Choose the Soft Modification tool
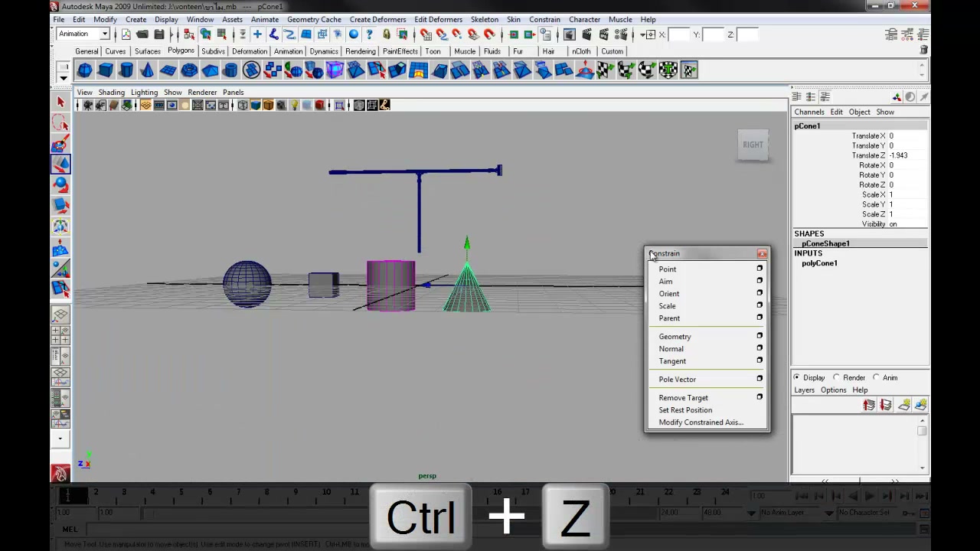The height and width of the screenshot is (551, 980). pos(60,249)
